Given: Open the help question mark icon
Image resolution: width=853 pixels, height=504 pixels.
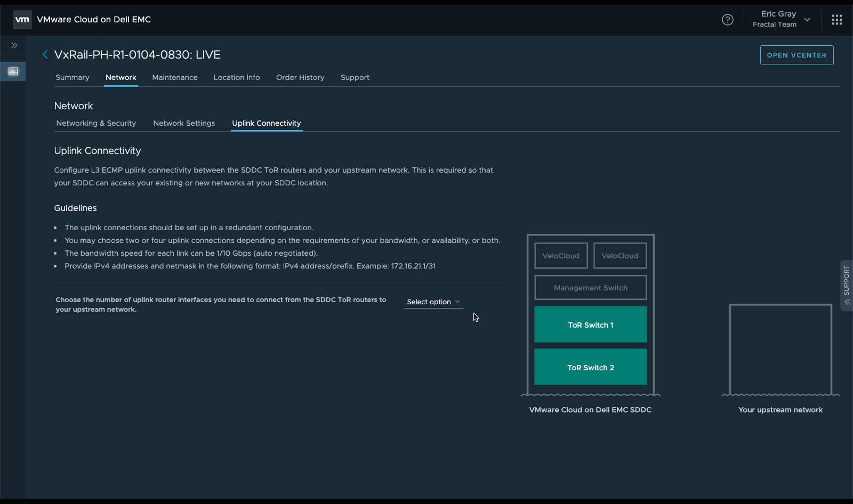Looking at the screenshot, I should click(727, 20).
